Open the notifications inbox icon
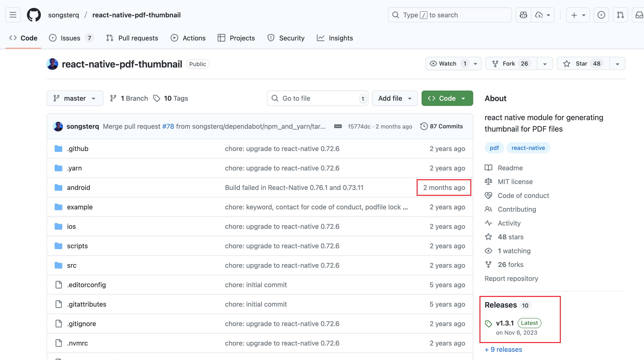The height and width of the screenshot is (360, 644). (638, 15)
